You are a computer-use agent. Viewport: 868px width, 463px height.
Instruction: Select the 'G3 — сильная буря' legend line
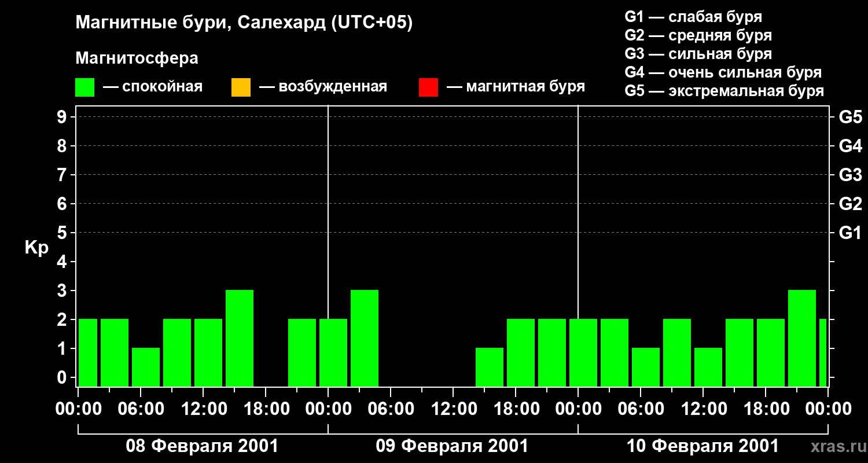(x=698, y=54)
